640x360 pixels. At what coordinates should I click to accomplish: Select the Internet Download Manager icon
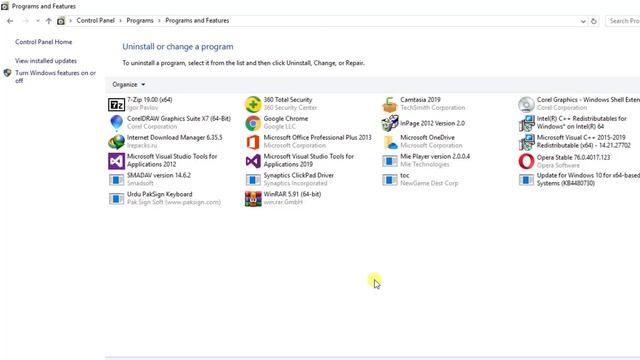116,142
